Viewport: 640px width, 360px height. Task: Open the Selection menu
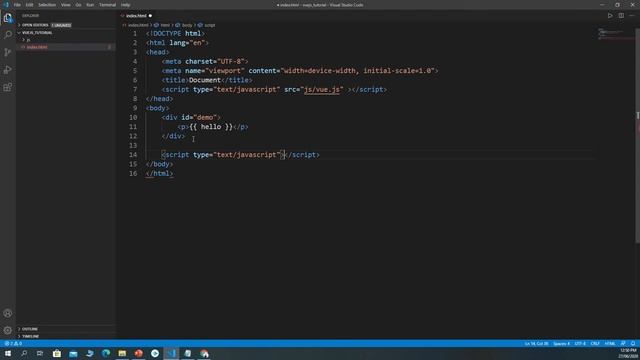[47, 5]
